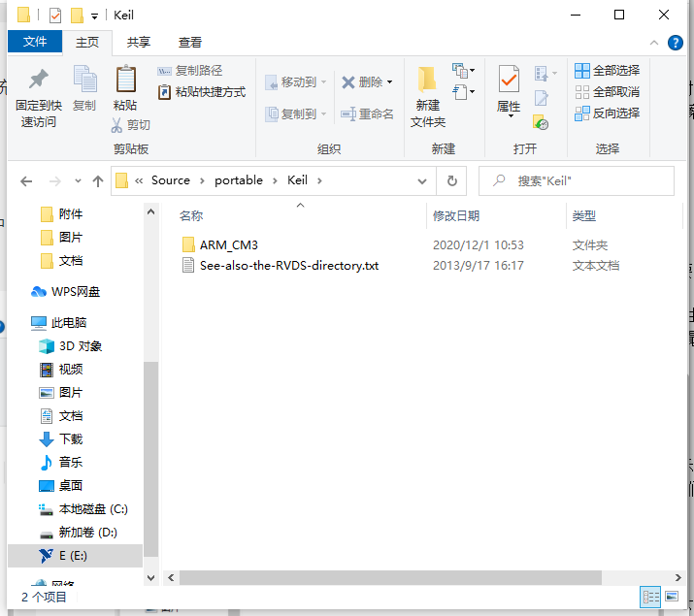Viewport: 694px width, 616px height.
Task: Sort by Date modified (修改日期) column
Action: (x=456, y=215)
